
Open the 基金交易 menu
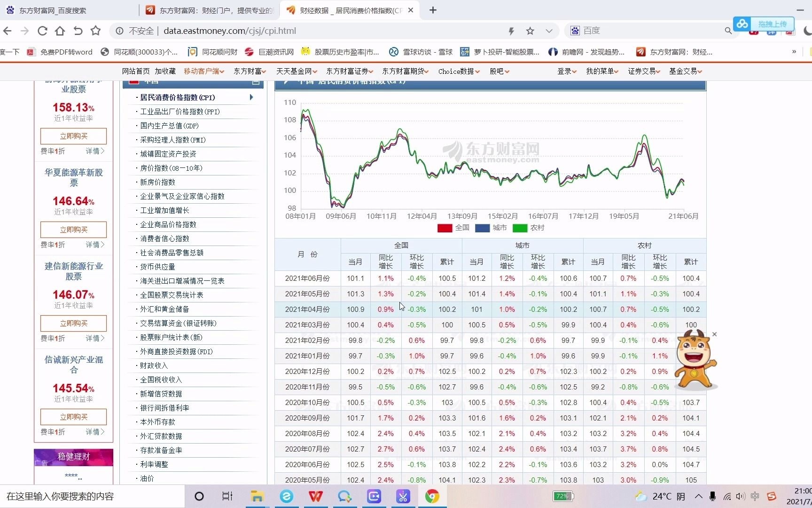(686, 71)
